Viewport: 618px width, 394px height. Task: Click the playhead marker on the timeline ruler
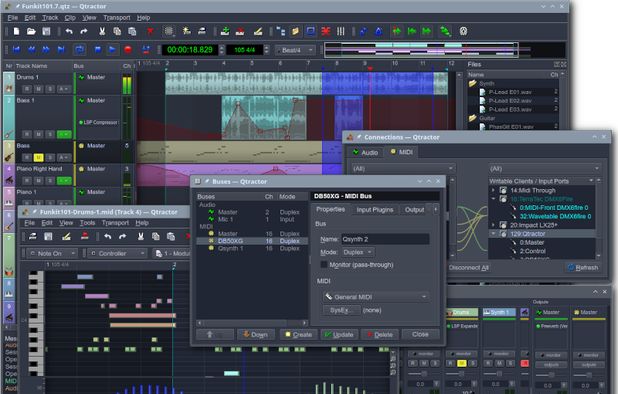click(370, 68)
